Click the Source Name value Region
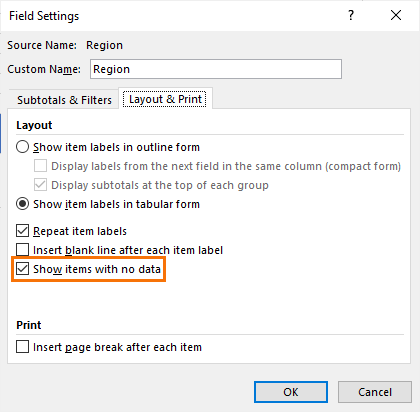This screenshot has width=420, height=412. [x=104, y=45]
